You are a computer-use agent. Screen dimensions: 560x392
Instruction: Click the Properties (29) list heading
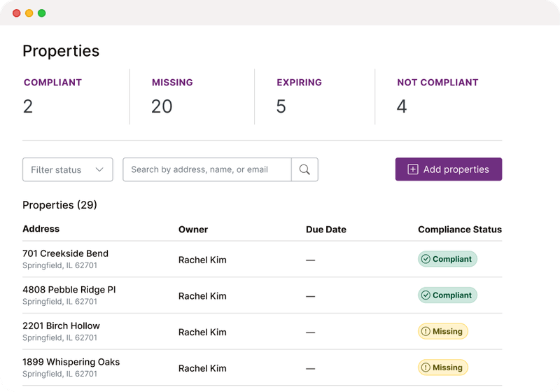[59, 205]
